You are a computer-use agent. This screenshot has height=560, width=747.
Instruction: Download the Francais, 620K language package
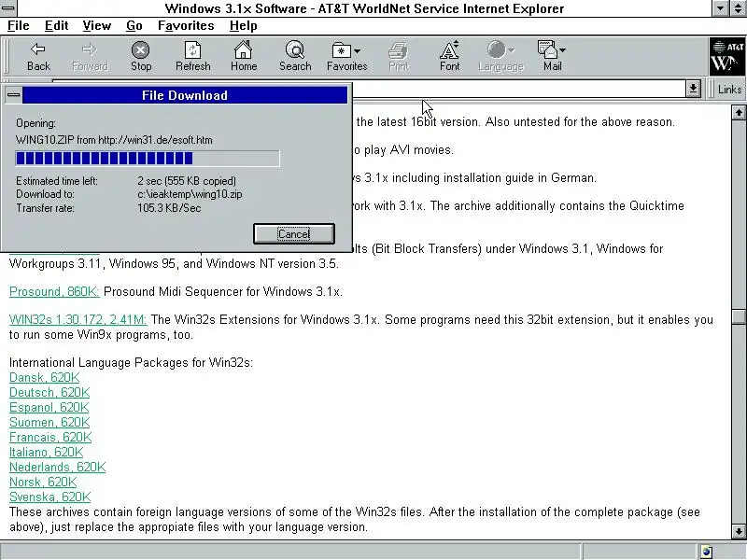coord(50,437)
